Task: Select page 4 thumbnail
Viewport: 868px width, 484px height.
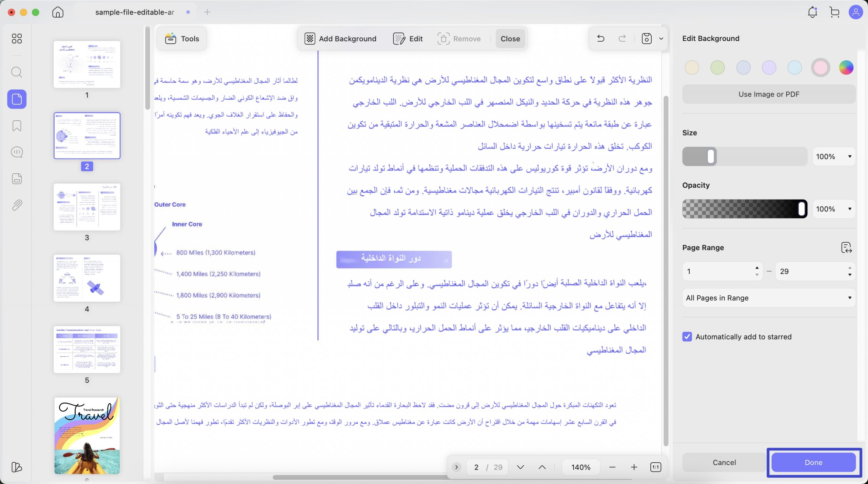Action: click(87, 278)
